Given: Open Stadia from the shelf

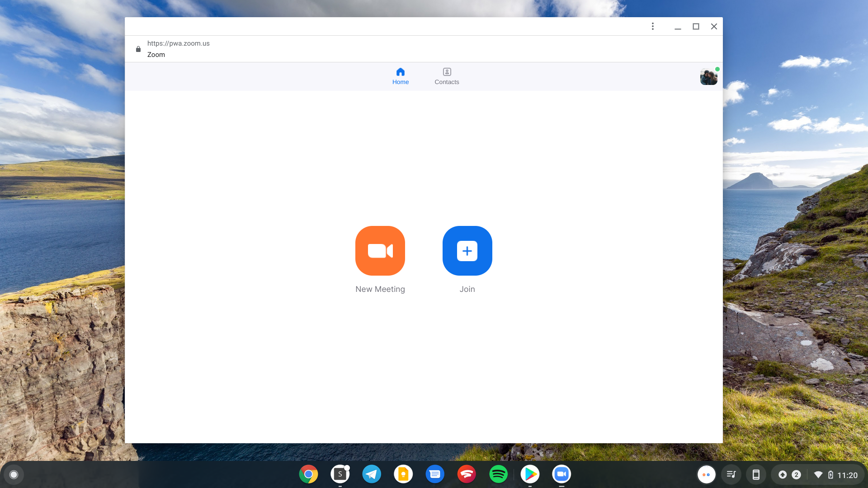Looking at the screenshot, I should click(x=467, y=474).
